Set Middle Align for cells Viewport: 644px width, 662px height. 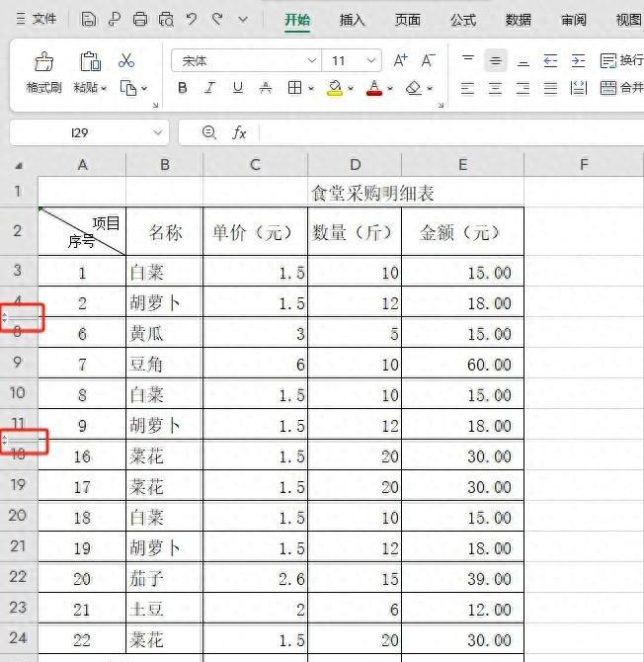[x=496, y=60]
